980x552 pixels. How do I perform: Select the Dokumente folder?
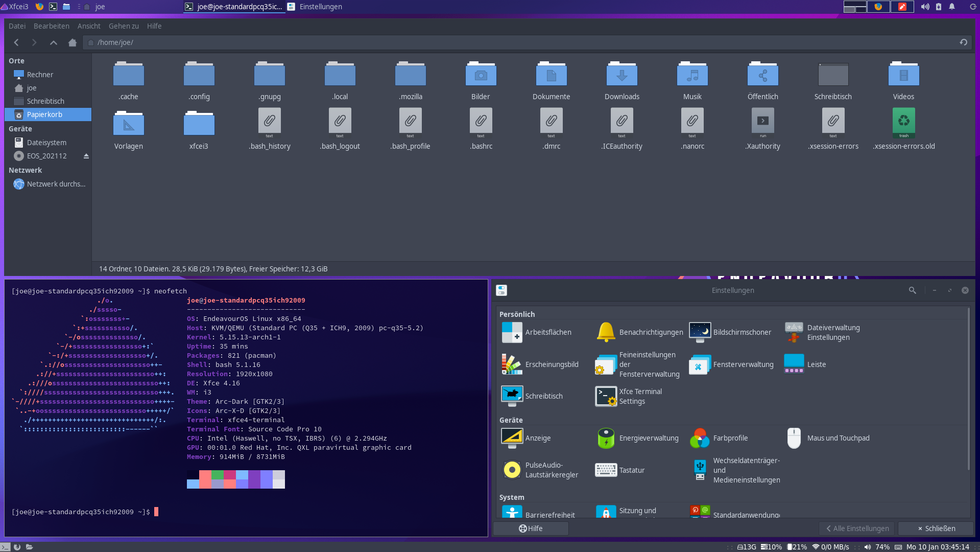tap(552, 81)
